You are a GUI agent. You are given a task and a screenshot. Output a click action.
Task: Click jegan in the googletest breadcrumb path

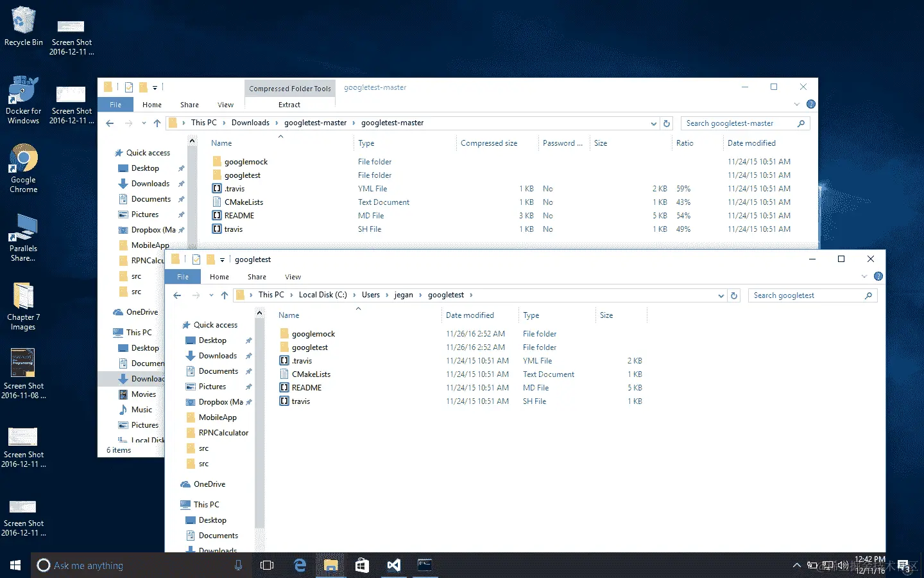[x=404, y=295]
